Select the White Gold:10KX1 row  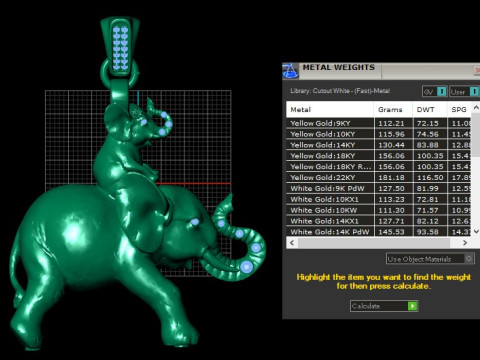click(379, 199)
